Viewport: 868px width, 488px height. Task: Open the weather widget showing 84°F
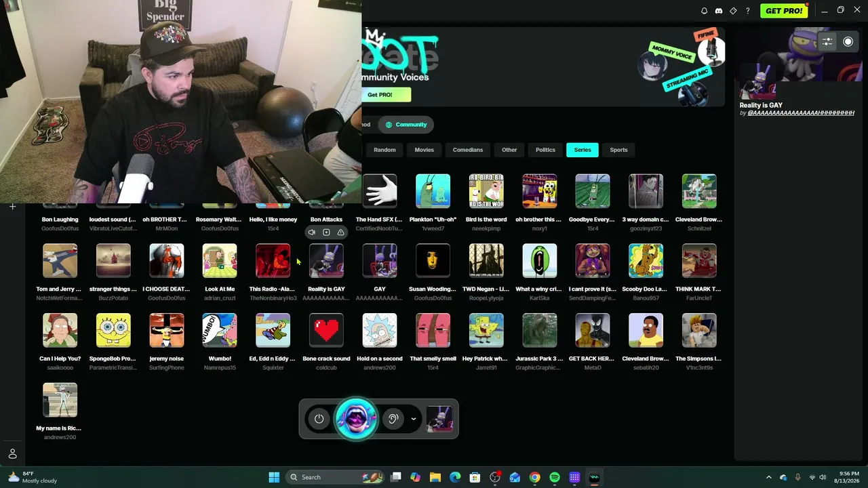(x=33, y=477)
